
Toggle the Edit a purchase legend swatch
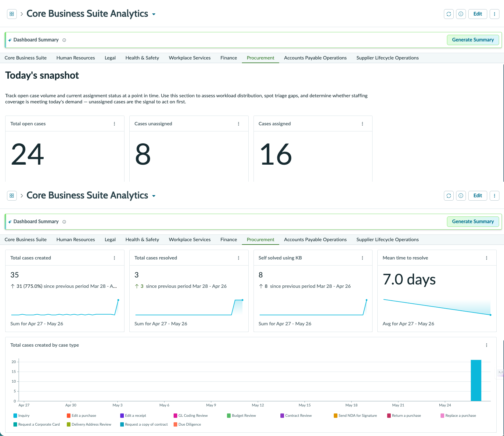pos(69,416)
